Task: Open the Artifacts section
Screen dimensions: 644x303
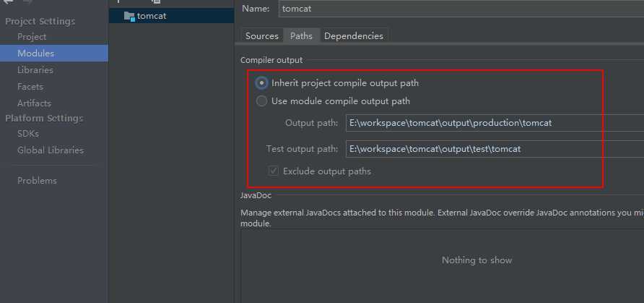Action: [34, 103]
